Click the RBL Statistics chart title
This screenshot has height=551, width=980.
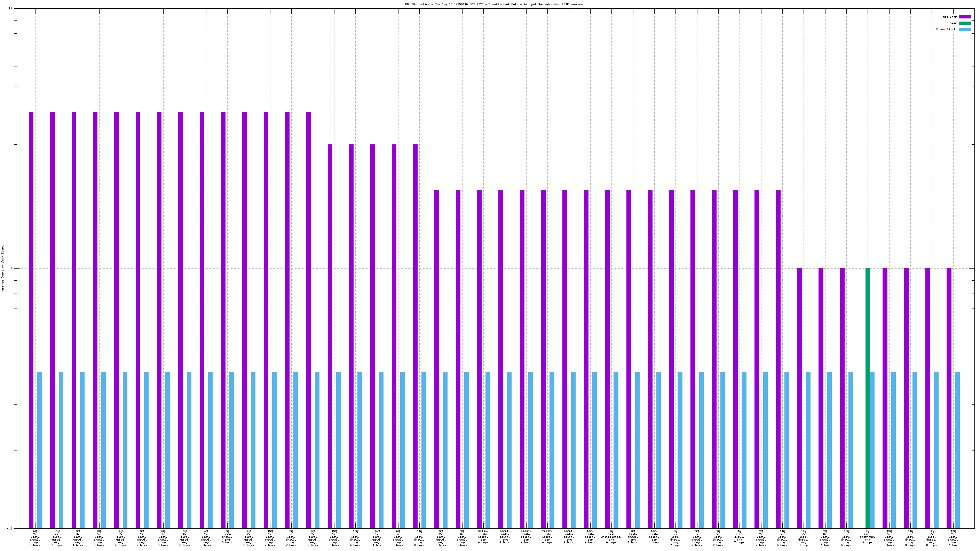point(493,4)
